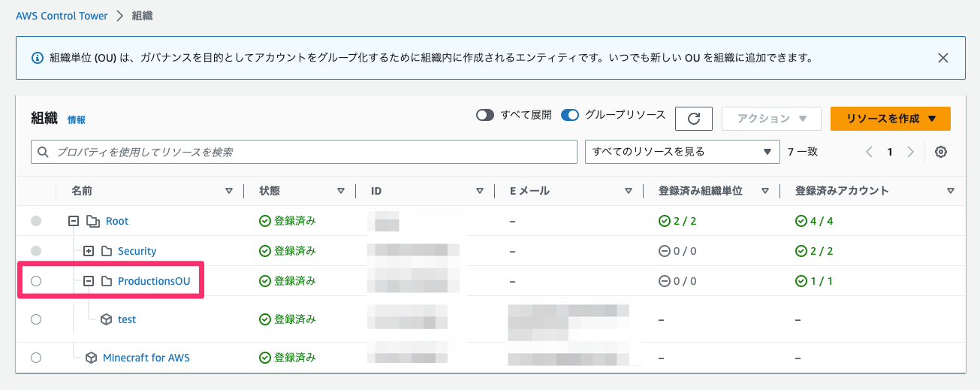980x390 pixels.
Task: Click Security 0 / 0 minus icon
Action: tap(664, 251)
